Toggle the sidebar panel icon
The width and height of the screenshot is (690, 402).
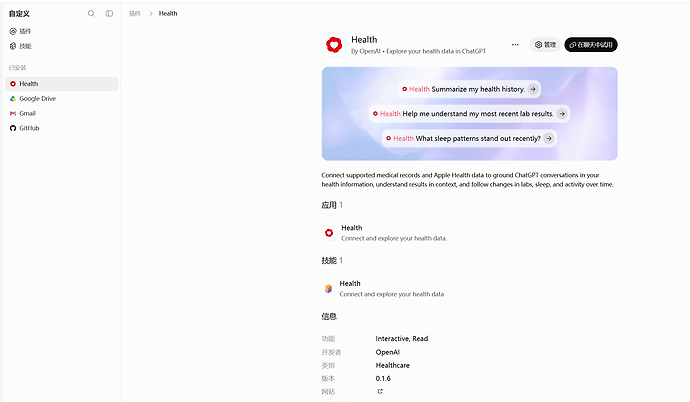109,14
